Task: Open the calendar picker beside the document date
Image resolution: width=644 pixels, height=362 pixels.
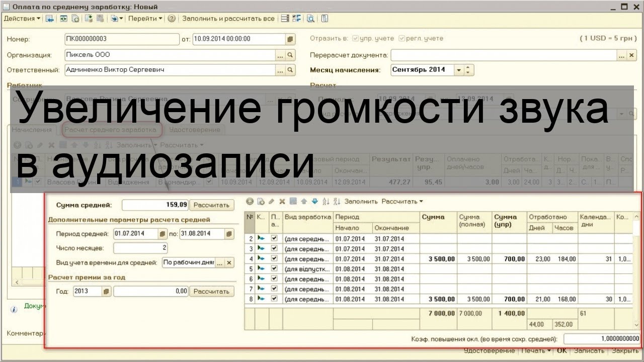Action: pos(290,39)
